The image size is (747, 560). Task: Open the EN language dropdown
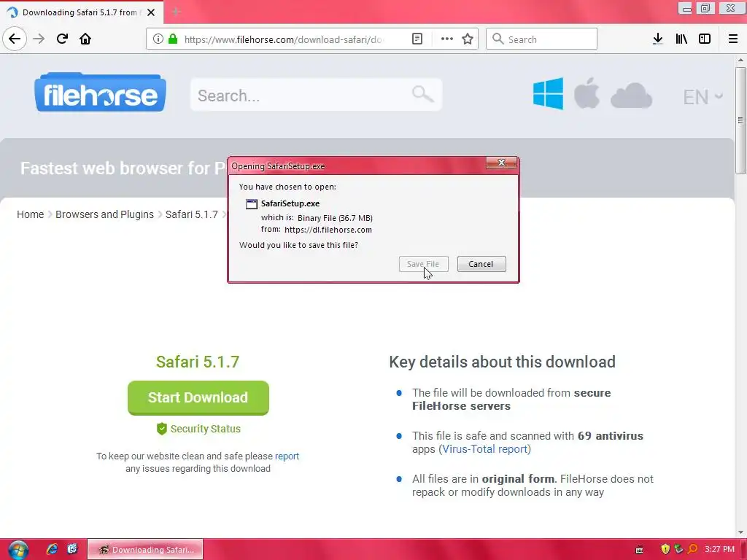[703, 97]
